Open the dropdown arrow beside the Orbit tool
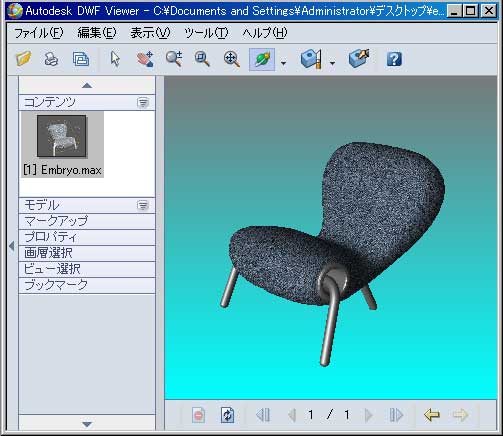503x436 pixels. tap(283, 63)
